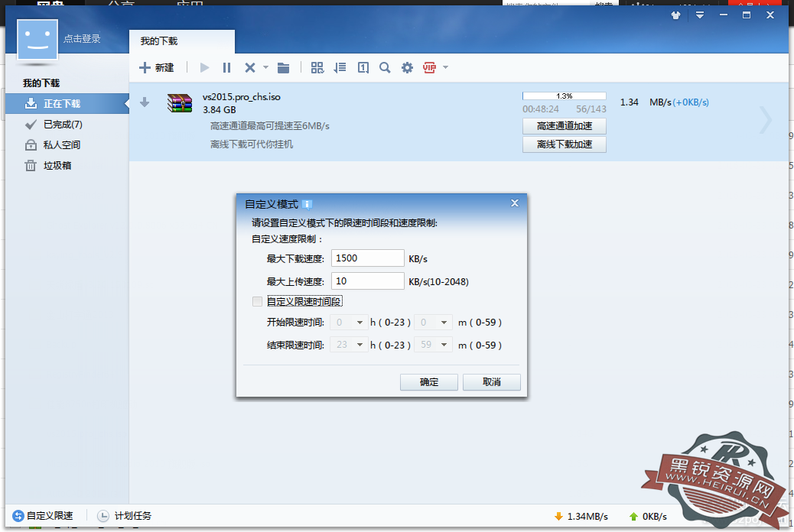Click the grid view toolbar icon

[317, 68]
